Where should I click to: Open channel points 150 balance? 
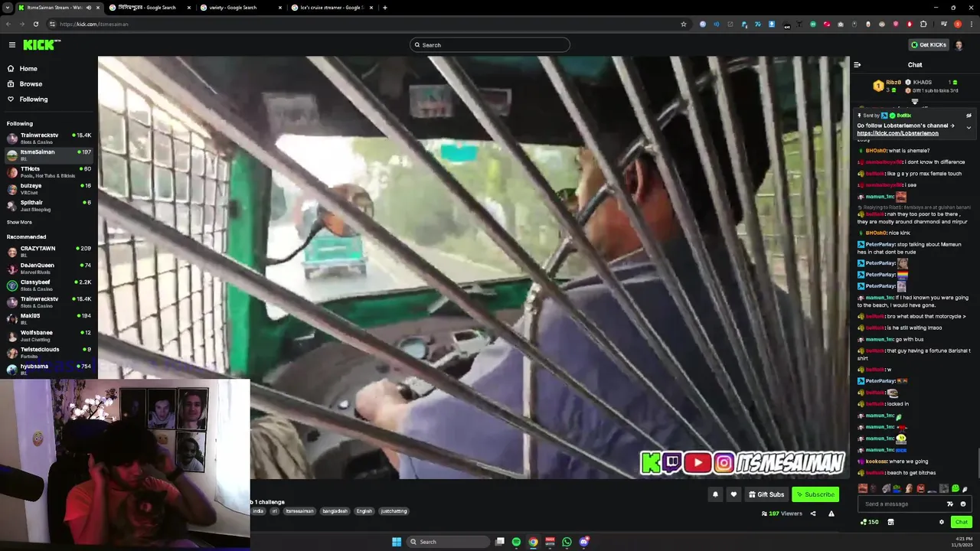coord(870,522)
